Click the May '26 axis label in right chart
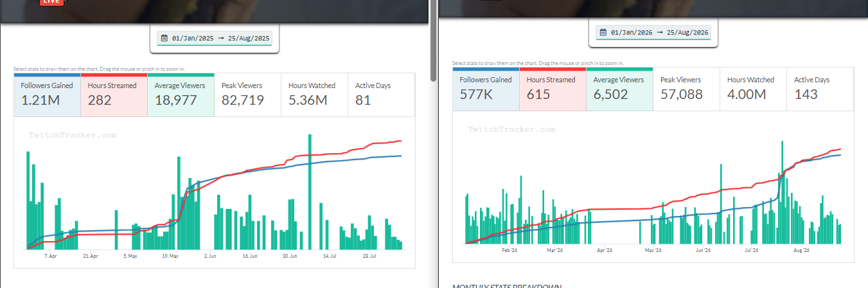The image size is (868, 288). click(x=653, y=250)
